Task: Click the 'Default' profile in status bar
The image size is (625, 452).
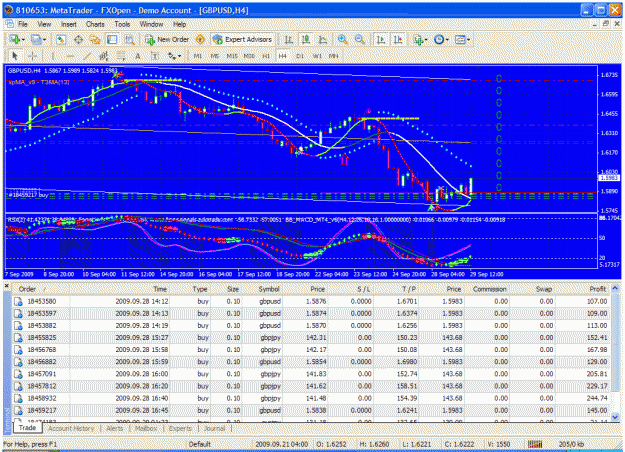Action: (199, 444)
